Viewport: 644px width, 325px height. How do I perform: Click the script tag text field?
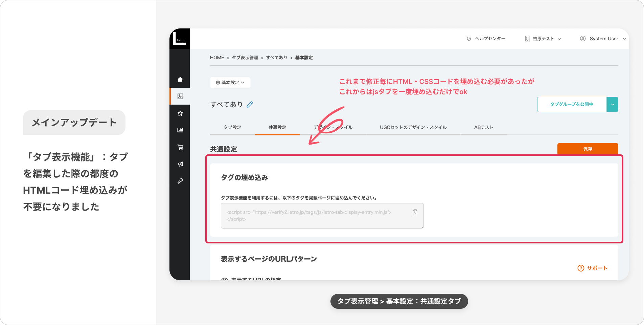315,216
